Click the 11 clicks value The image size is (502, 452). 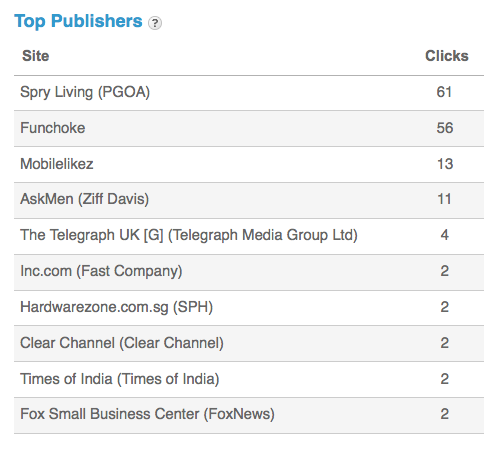(x=444, y=199)
